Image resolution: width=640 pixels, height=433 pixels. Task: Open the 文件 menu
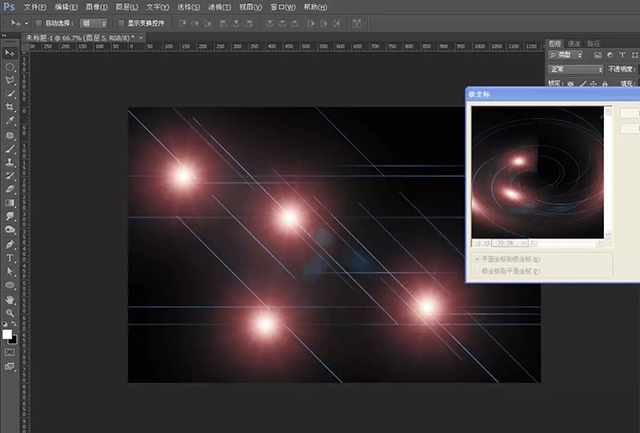click(x=33, y=6)
